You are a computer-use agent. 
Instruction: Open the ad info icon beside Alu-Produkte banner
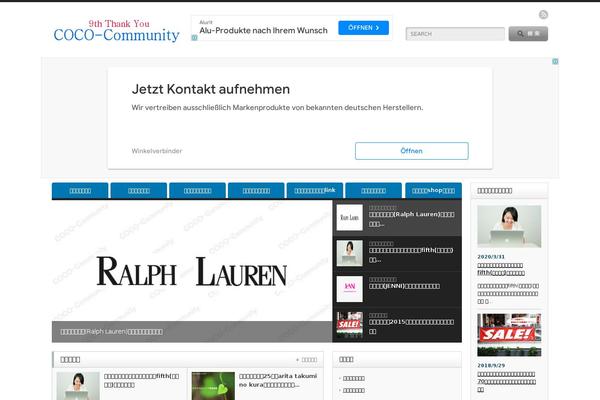(194, 38)
